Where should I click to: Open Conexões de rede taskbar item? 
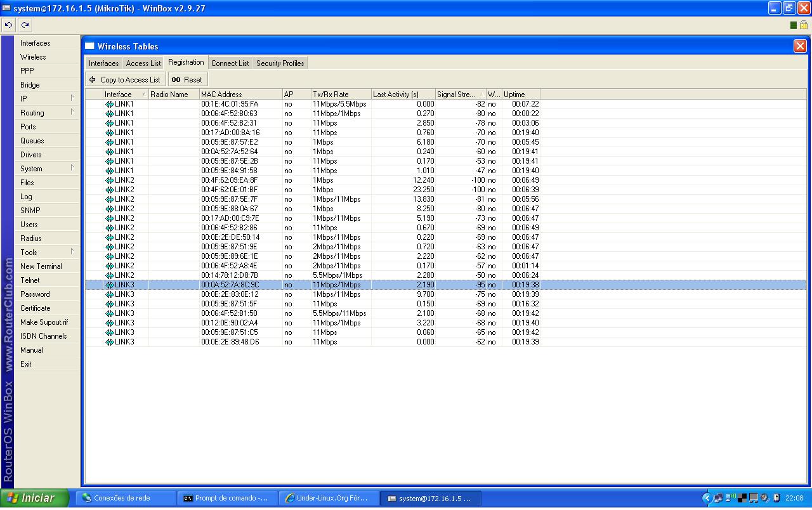point(126,499)
